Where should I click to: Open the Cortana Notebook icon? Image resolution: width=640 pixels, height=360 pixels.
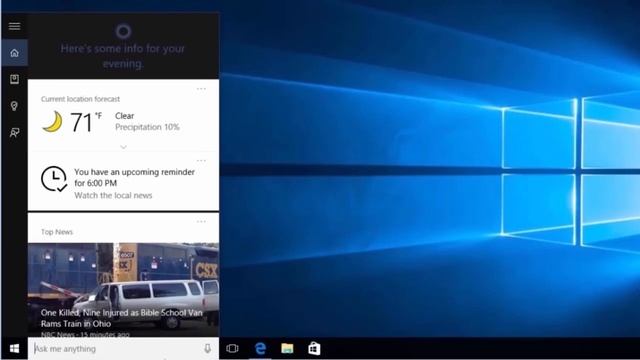[14, 79]
